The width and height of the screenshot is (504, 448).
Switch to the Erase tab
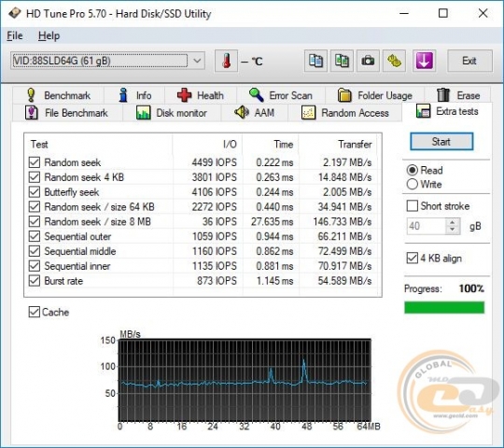(458, 95)
